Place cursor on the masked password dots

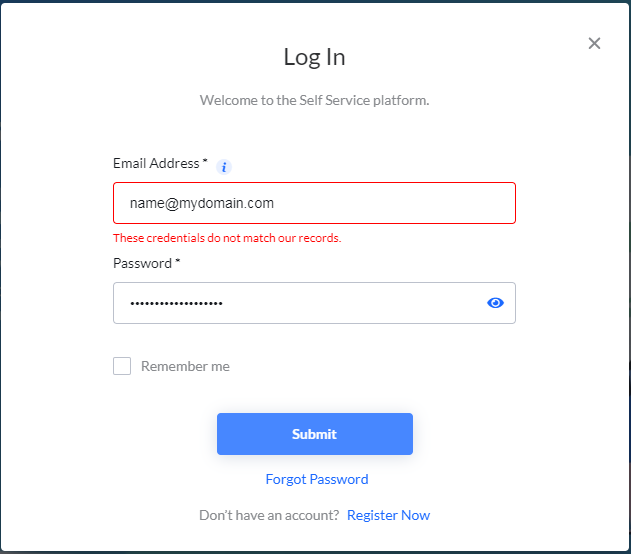click(x=176, y=303)
